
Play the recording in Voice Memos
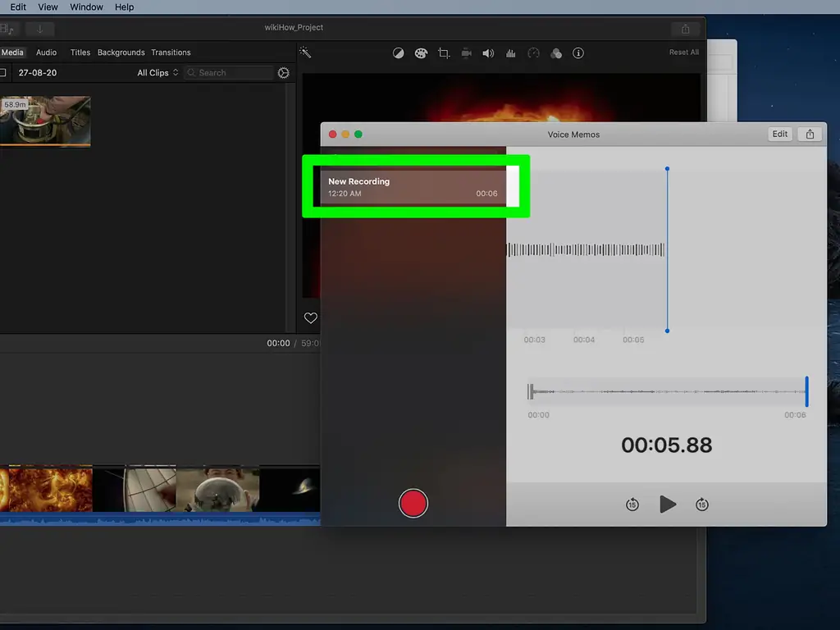pos(668,504)
